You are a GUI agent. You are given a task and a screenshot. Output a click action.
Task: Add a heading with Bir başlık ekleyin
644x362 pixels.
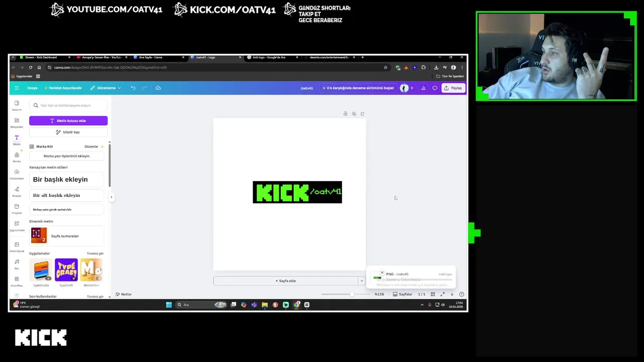point(66,179)
